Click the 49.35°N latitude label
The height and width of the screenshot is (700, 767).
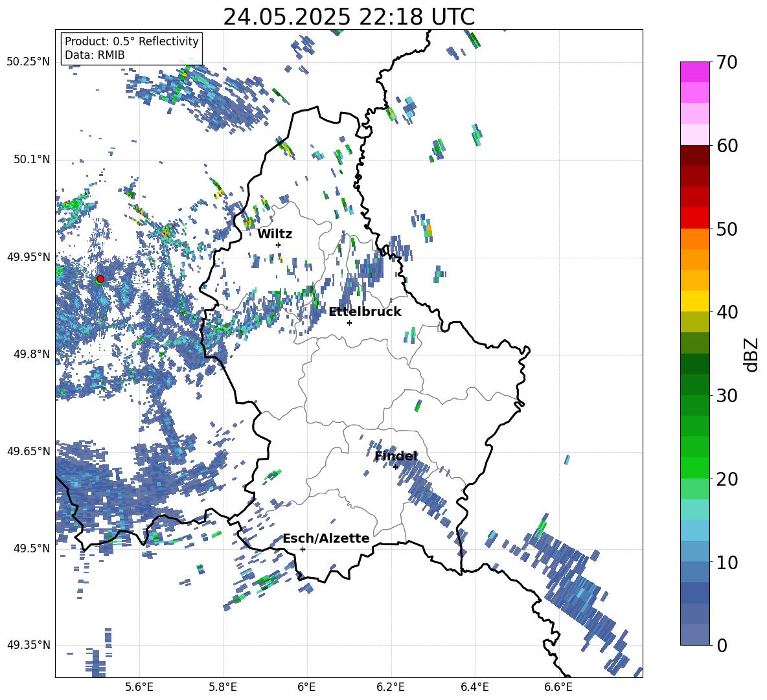(x=29, y=645)
